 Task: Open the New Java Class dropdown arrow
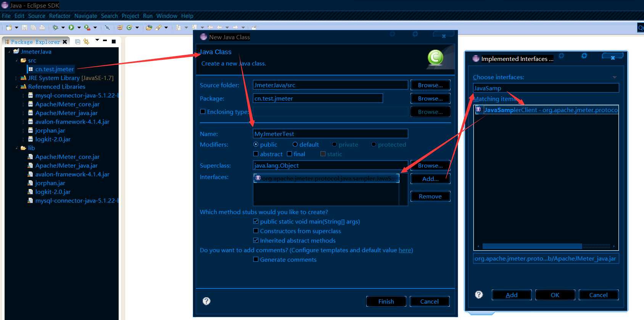pyautogui.click(x=137, y=27)
